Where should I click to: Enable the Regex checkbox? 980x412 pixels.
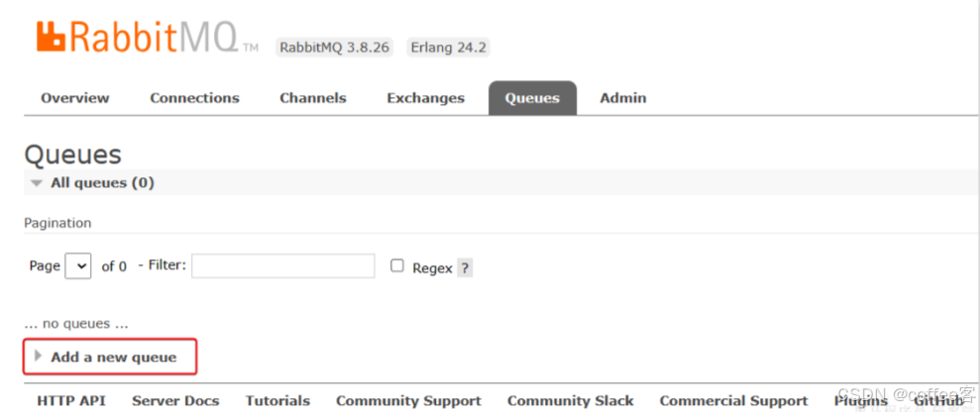coord(397,266)
